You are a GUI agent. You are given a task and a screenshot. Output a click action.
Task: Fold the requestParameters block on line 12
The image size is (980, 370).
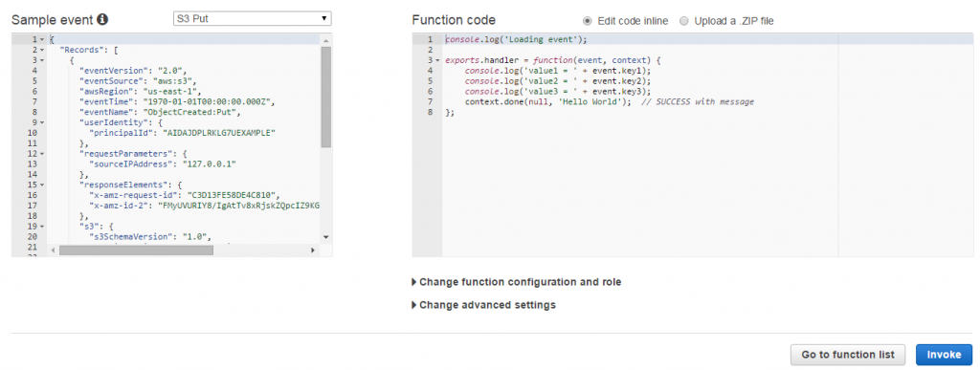tap(41, 154)
